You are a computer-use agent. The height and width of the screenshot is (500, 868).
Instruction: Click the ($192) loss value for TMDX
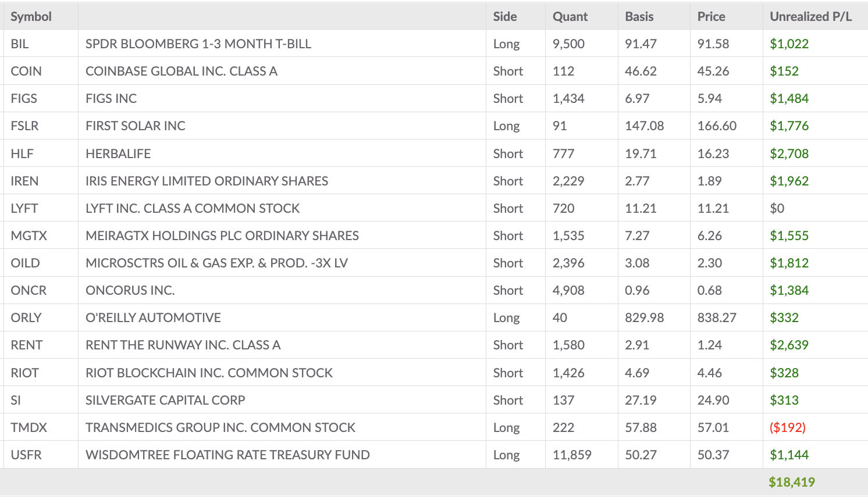coord(788,427)
